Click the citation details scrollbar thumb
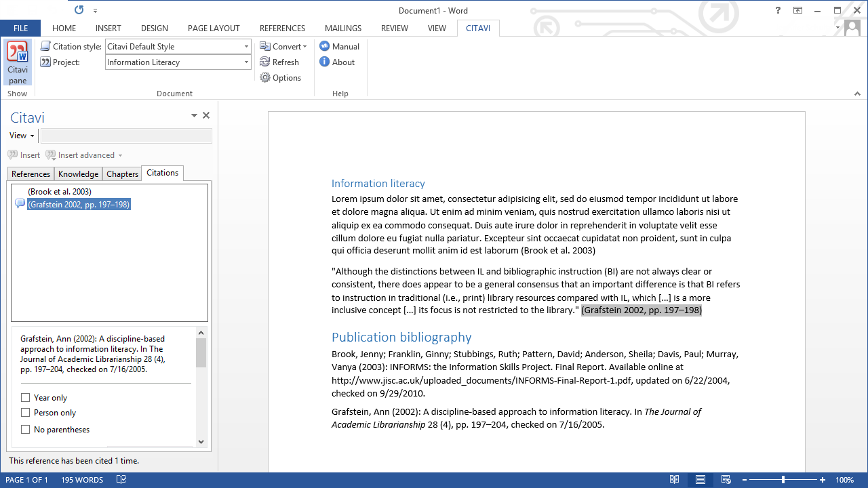 click(x=201, y=353)
